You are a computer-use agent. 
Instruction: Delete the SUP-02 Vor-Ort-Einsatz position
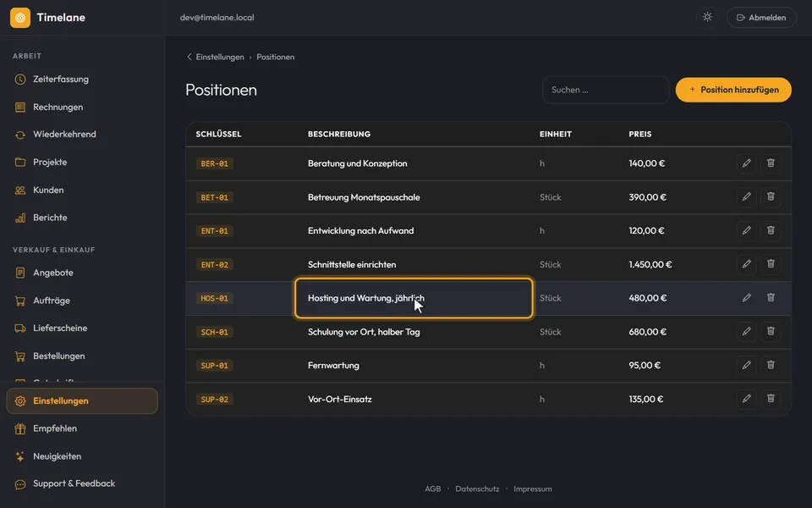pyautogui.click(x=771, y=399)
